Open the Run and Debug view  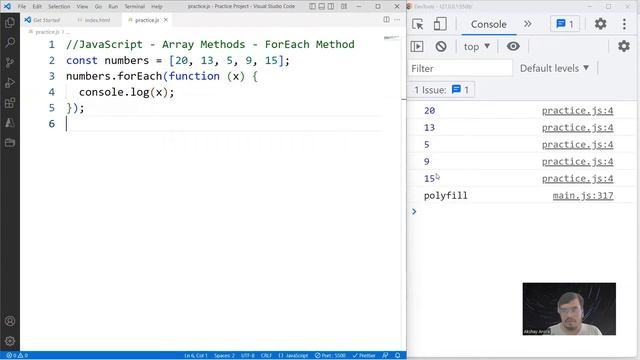click(x=10, y=82)
